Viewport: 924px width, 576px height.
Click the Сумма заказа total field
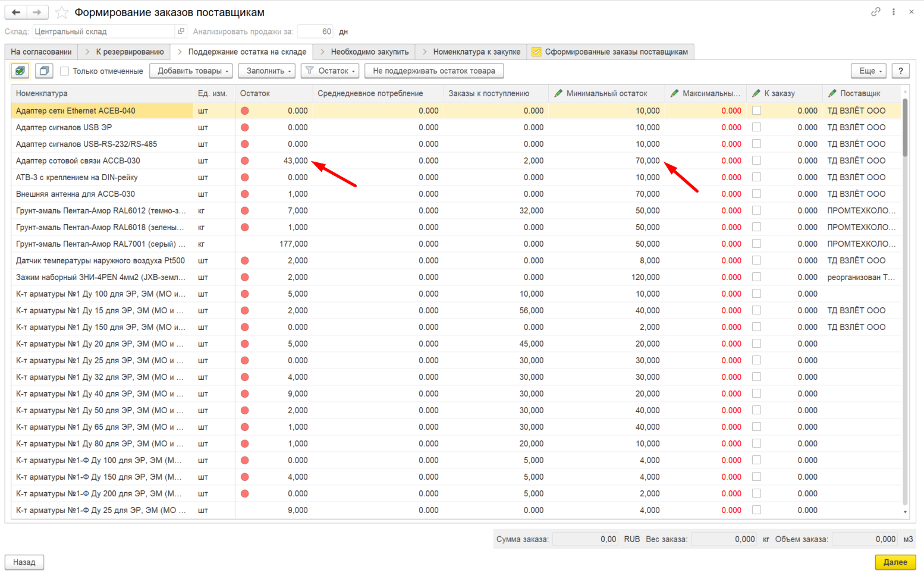coord(586,539)
